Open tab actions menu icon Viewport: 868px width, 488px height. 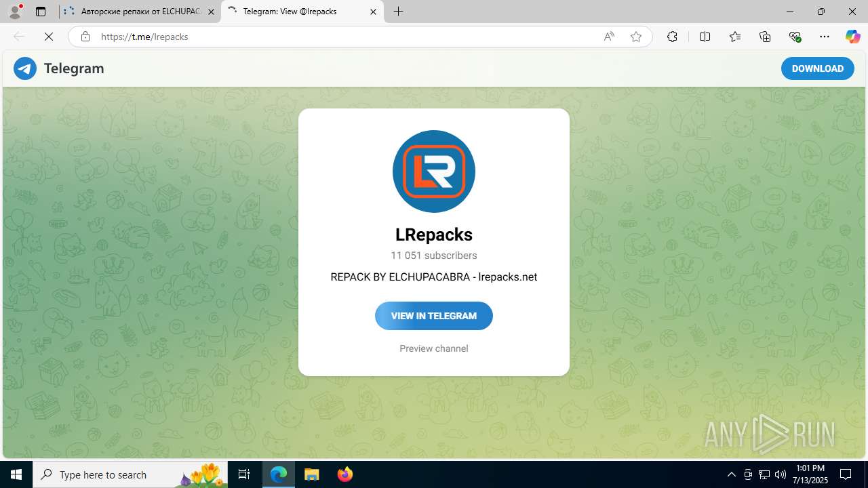(41, 12)
